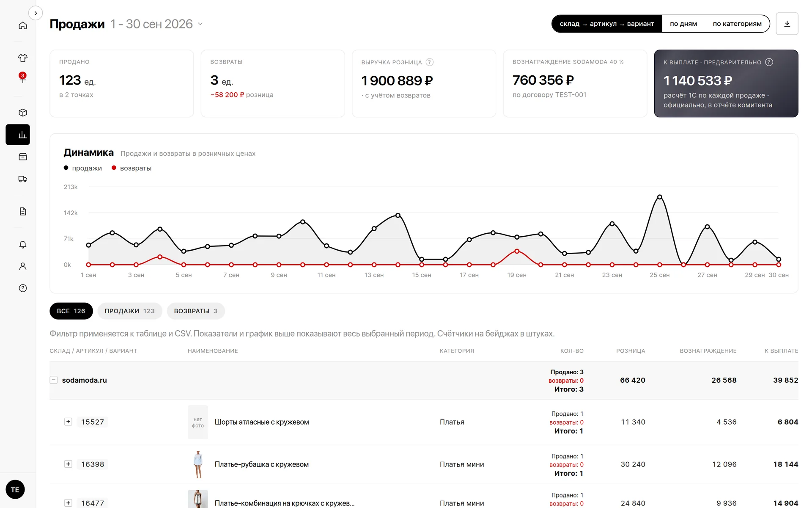The image size is (812, 508).
Task: Expand the sidebar with arrow button
Action: 36,13
